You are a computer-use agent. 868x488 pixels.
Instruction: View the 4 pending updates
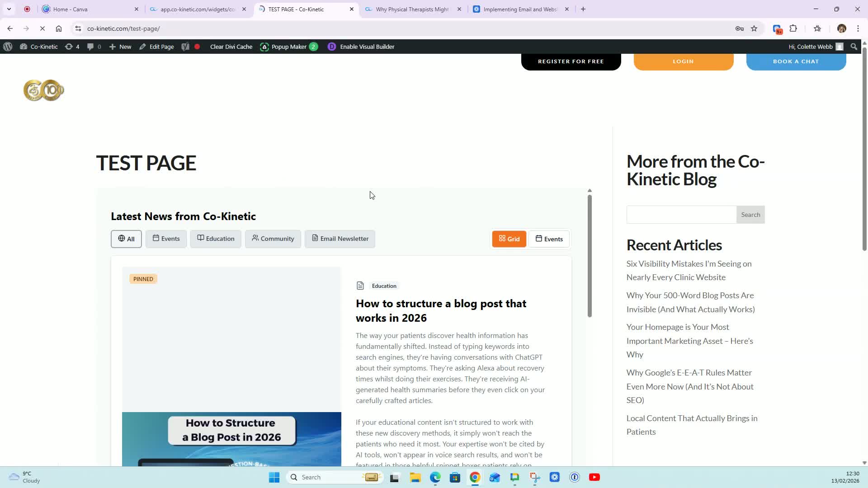(x=72, y=47)
